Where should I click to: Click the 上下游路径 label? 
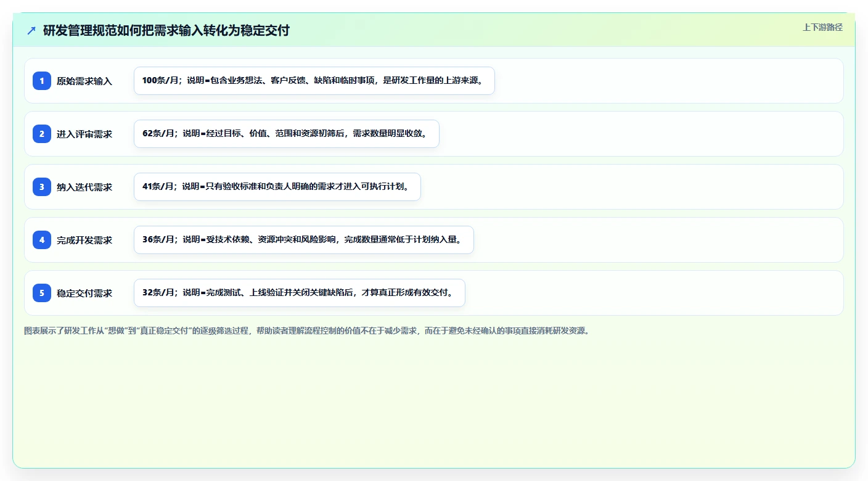pyautogui.click(x=822, y=27)
